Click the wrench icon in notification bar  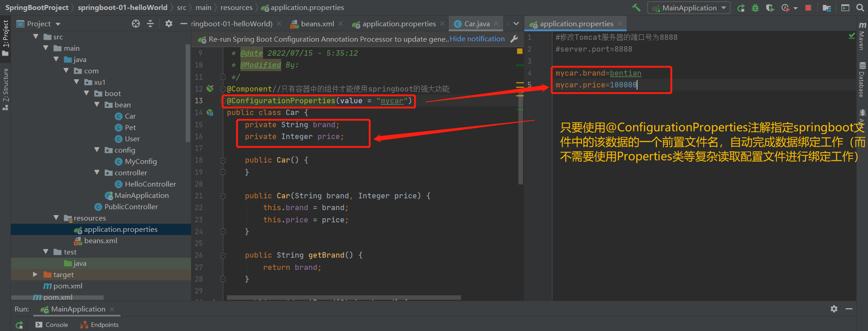(x=514, y=39)
